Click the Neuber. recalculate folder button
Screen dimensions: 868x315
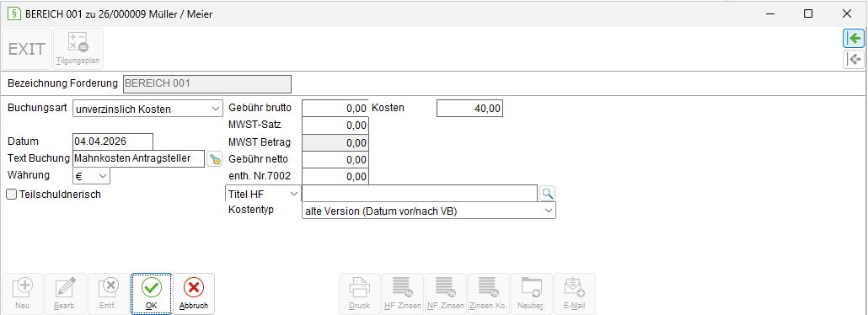coord(532,294)
